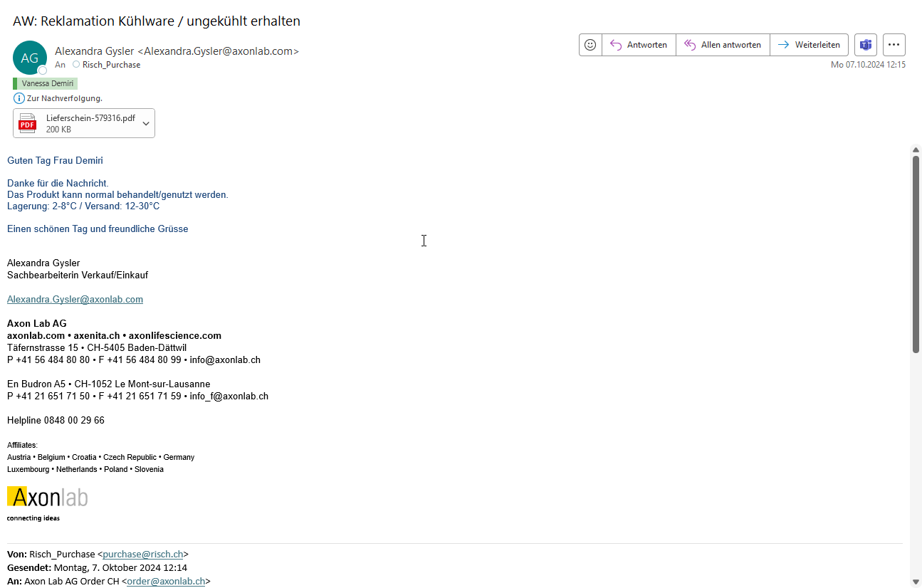Image resolution: width=922 pixels, height=588 pixels.
Task: Click the scrollbar down arrow
Action: [x=916, y=581]
